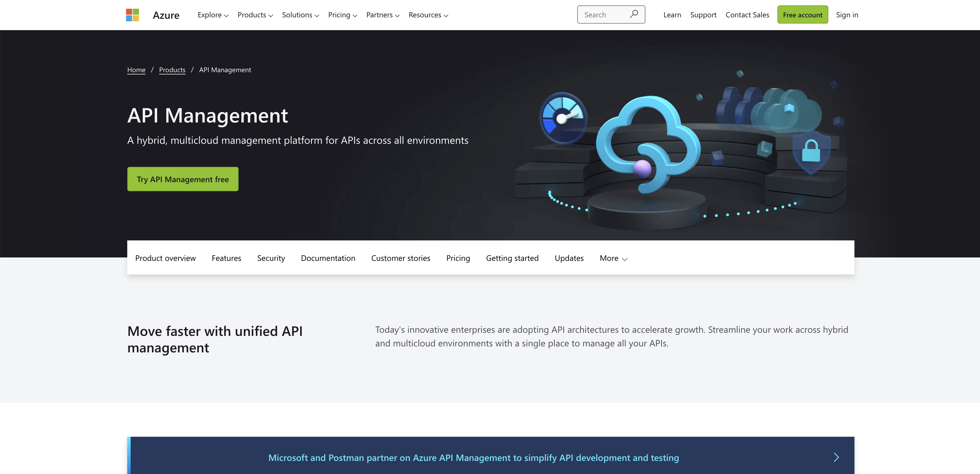Click Try API Management free button
The width and height of the screenshot is (980, 474).
(x=183, y=179)
